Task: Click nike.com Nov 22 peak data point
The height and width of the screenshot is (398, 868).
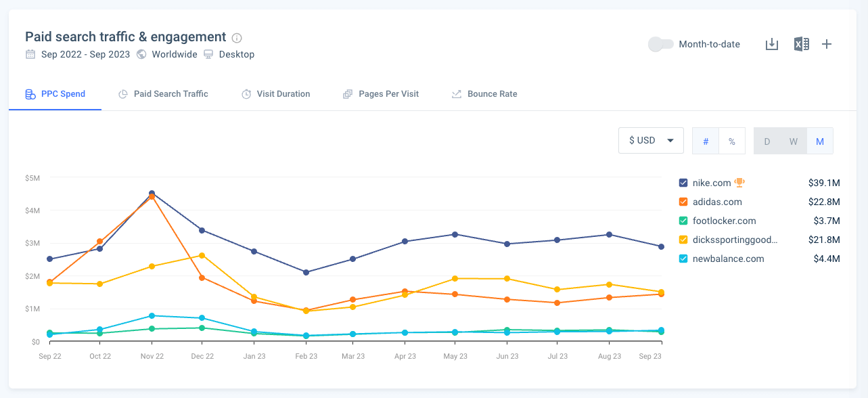Action: pos(152,194)
